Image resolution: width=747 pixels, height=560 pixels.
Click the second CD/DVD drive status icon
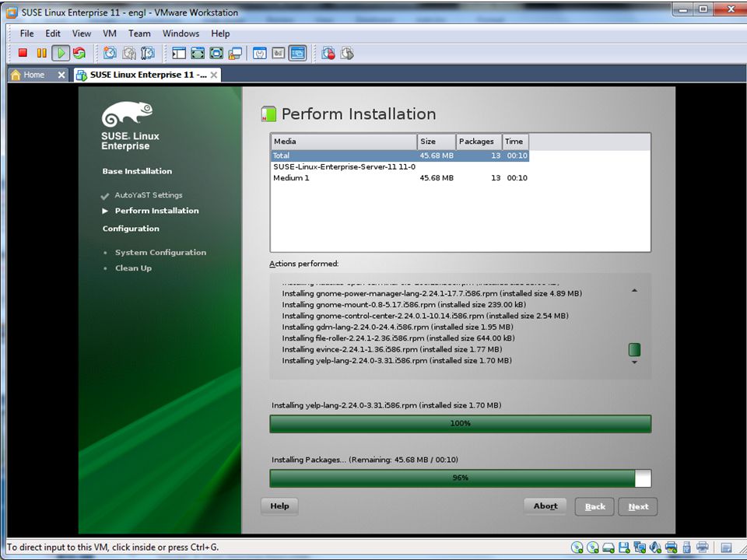click(593, 547)
